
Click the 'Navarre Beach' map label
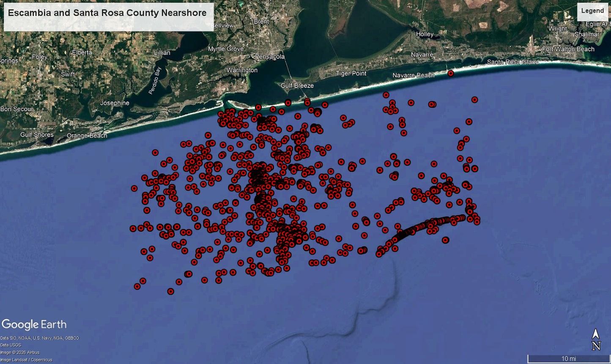coord(413,75)
